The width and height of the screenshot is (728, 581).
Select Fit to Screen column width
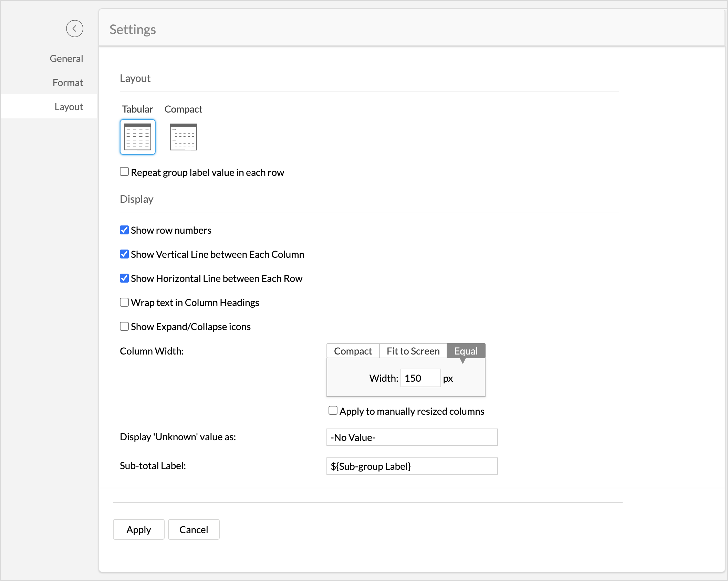[413, 351]
